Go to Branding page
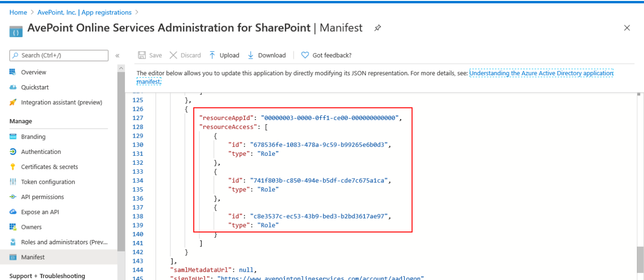This screenshot has height=280, width=644. tap(33, 137)
